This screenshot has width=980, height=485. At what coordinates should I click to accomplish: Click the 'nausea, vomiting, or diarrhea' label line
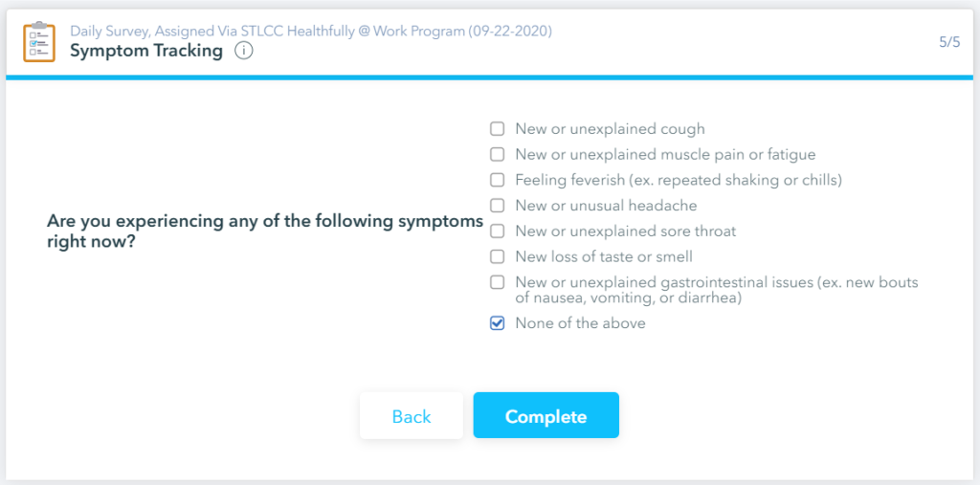click(629, 298)
